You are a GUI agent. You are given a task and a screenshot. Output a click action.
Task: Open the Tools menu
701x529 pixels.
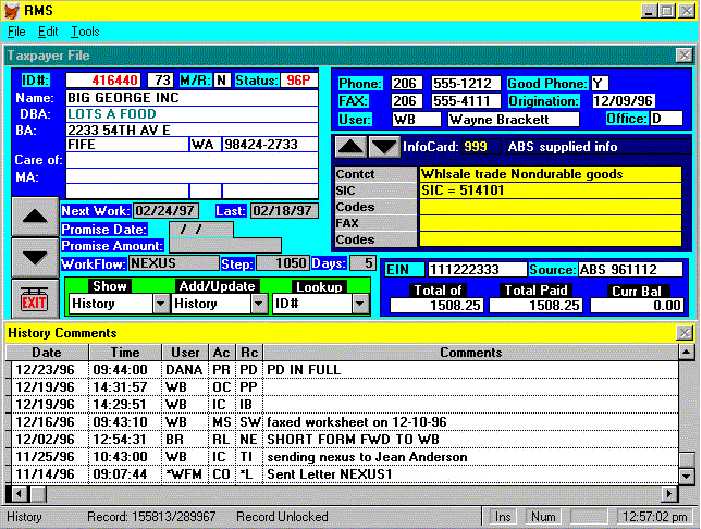click(85, 32)
